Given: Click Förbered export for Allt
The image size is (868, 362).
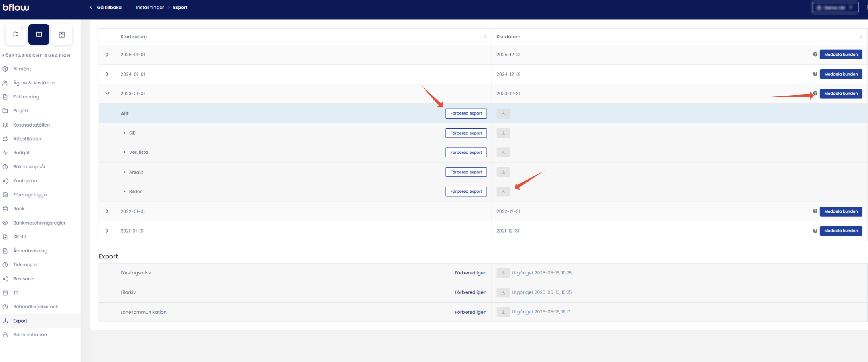Looking at the screenshot, I should click(466, 113).
